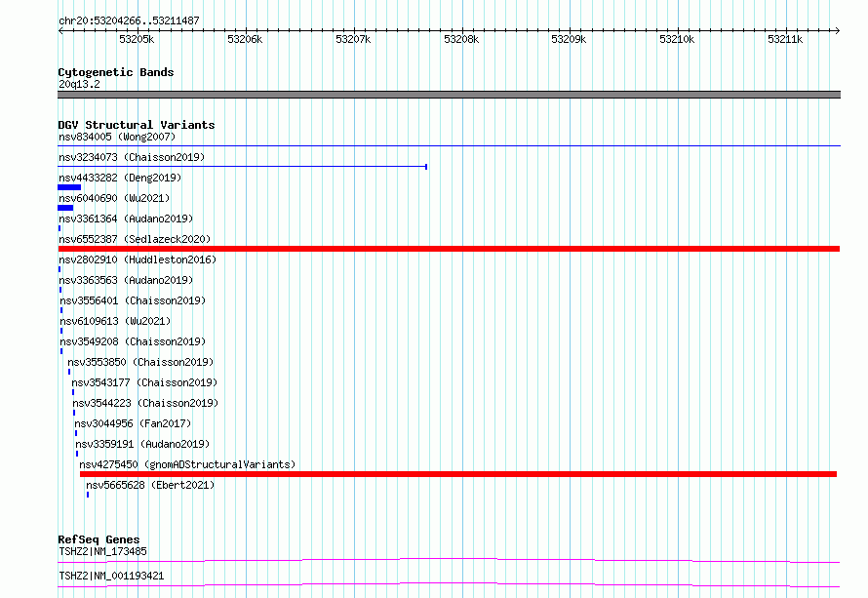868x598 pixels.
Task: Select the nsv4433282 Deng2019 blue block
Action: [69, 187]
